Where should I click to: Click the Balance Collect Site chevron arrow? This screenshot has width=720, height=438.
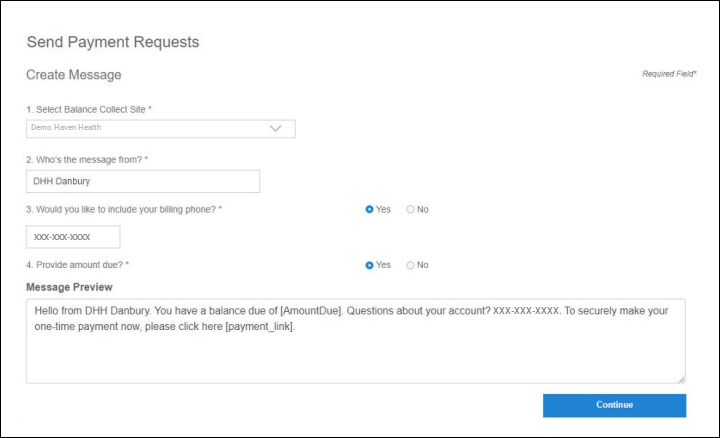[277, 129]
